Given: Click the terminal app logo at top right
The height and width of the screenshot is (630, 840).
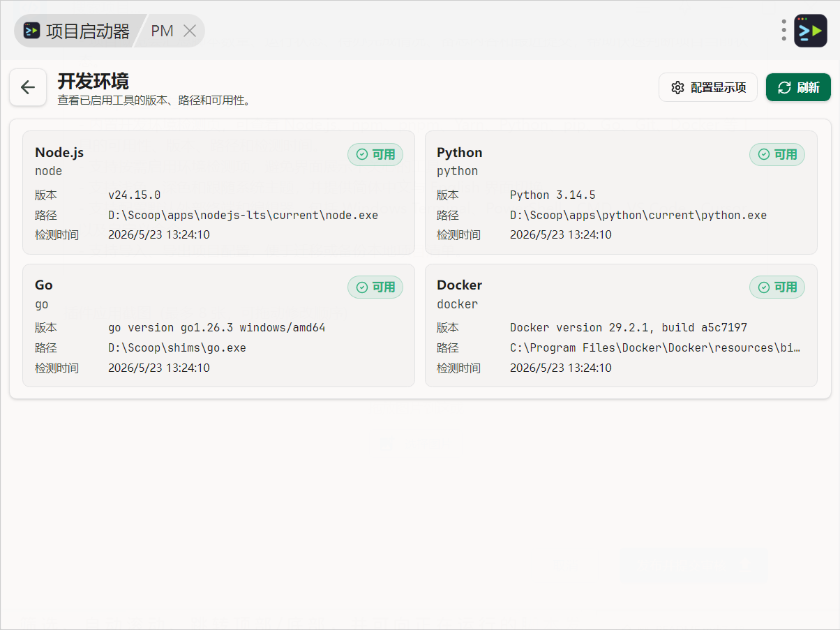Looking at the screenshot, I should pos(811,31).
